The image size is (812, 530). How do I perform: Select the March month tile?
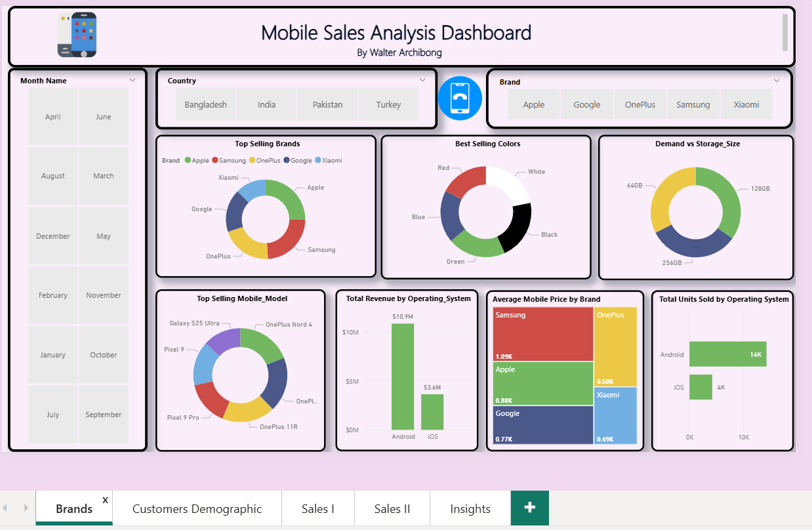[x=104, y=176]
